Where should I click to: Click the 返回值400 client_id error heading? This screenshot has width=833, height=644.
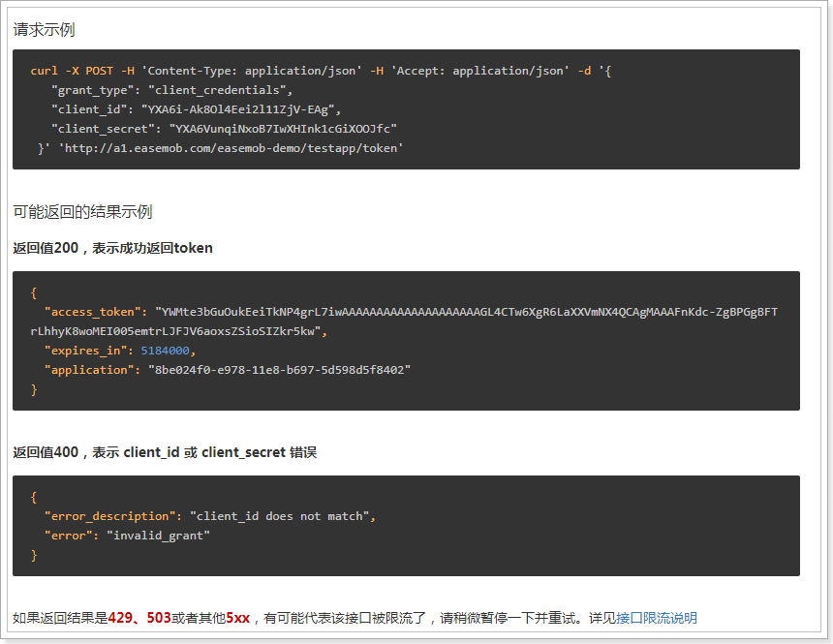click(x=165, y=452)
